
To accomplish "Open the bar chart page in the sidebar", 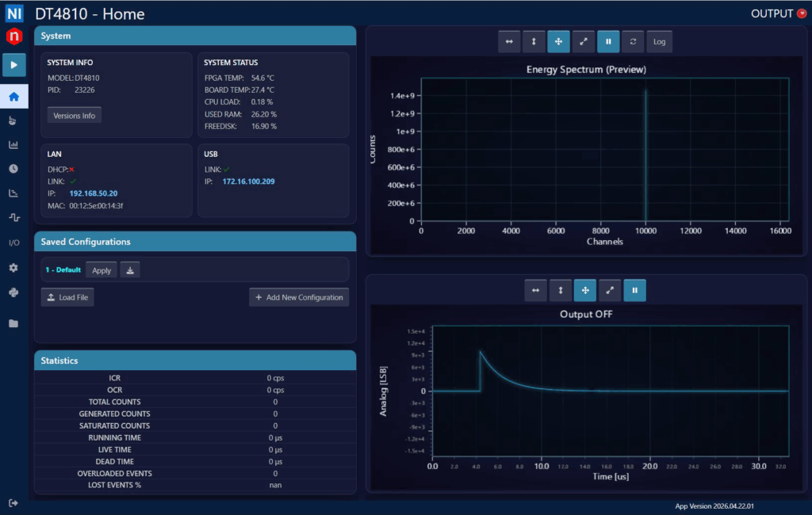I will (13, 145).
